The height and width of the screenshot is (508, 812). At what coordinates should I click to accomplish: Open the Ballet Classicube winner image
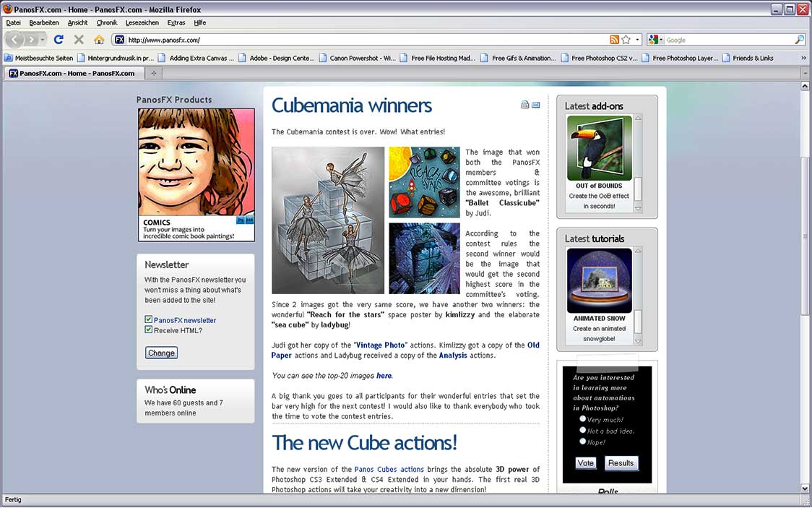[x=328, y=220]
